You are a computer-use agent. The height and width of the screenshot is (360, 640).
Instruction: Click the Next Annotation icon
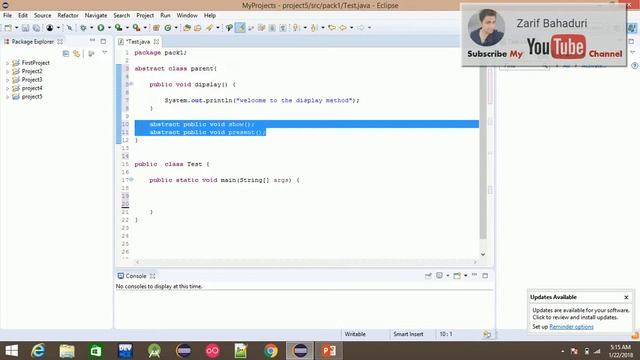(296, 28)
